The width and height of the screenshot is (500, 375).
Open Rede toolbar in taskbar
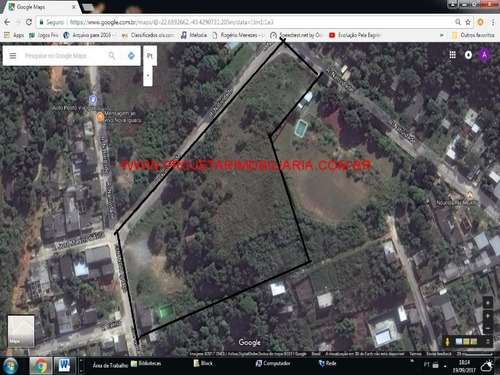pyautogui.click(x=327, y=363)
